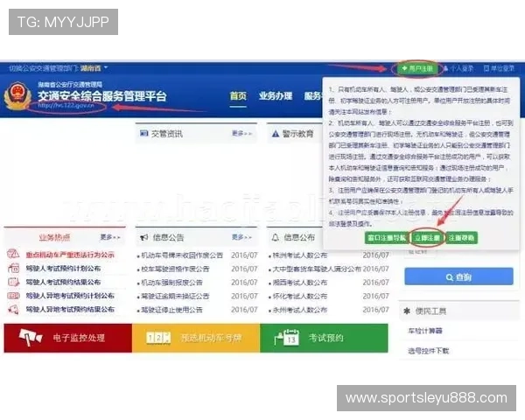This screenshot has height=420, width=525.
Task: Click the 立即注册 button in popup
Action: pos(427,238)
